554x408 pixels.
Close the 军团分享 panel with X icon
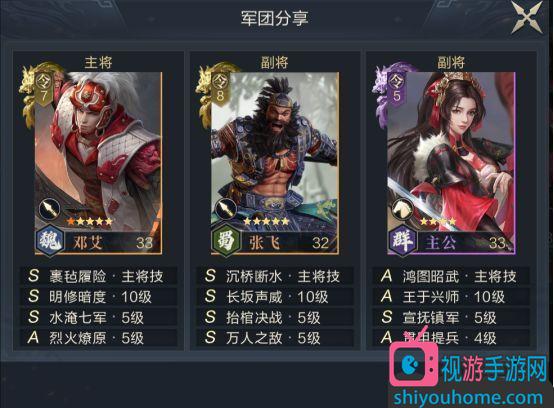(527, 18)
